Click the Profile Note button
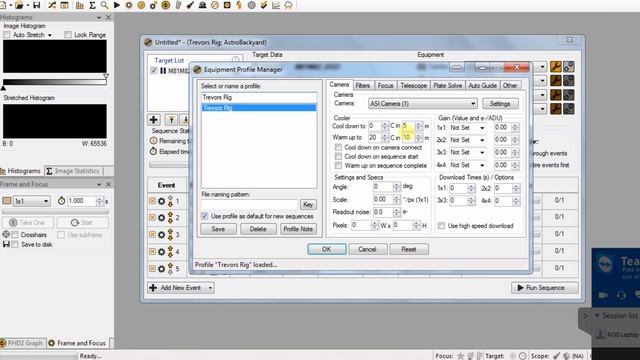Screen dimensions: 640x360 click(298, 229)
